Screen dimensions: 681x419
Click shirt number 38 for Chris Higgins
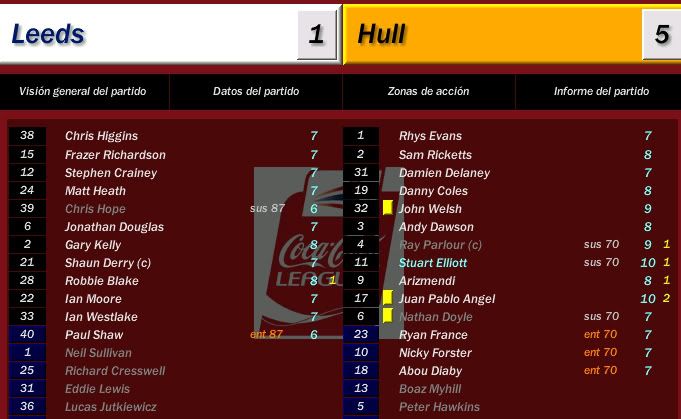[27, 135]
